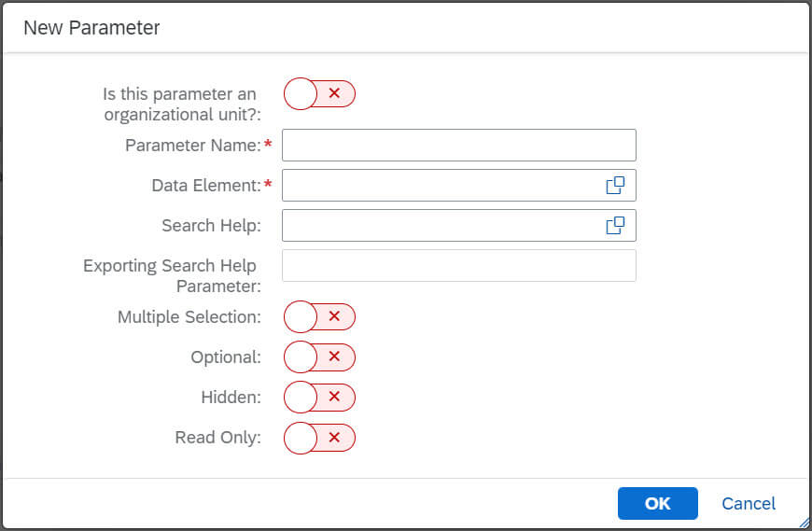
Task: Open value help icon in Search Help field
Action: 615,226
